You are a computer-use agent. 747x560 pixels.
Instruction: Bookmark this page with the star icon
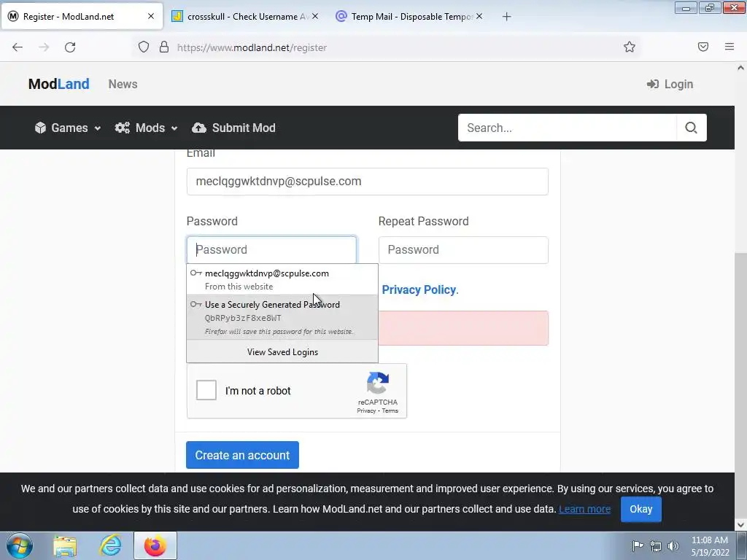point(630,47)
